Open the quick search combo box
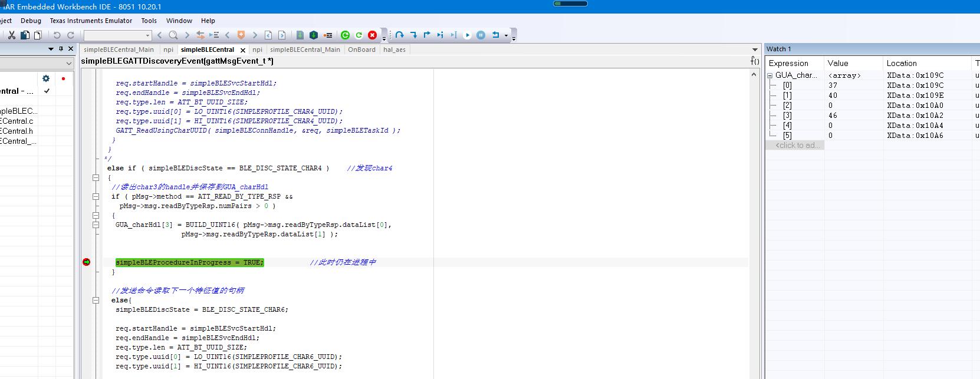980x379 pixels. [118, 35]
